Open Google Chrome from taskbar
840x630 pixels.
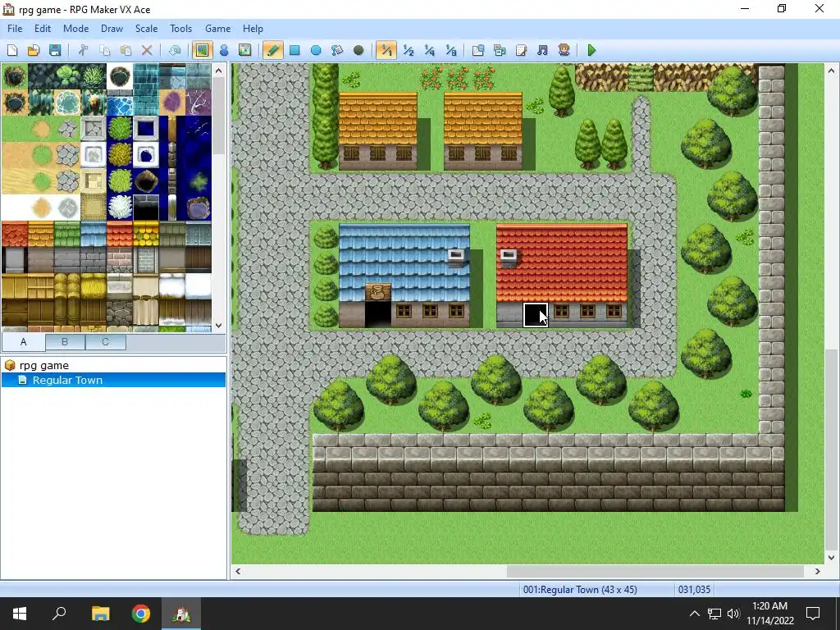click(141, 614)
